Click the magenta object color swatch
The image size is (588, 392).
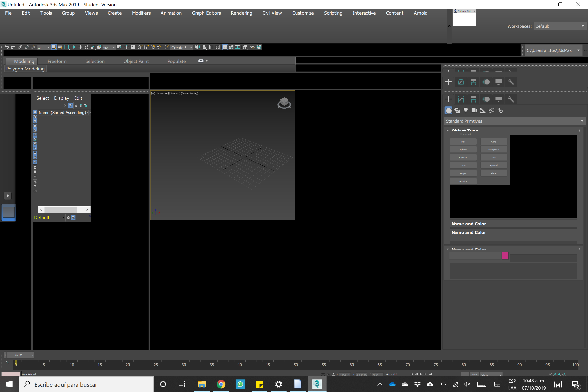pyautogui.click(x=505, y=256)
